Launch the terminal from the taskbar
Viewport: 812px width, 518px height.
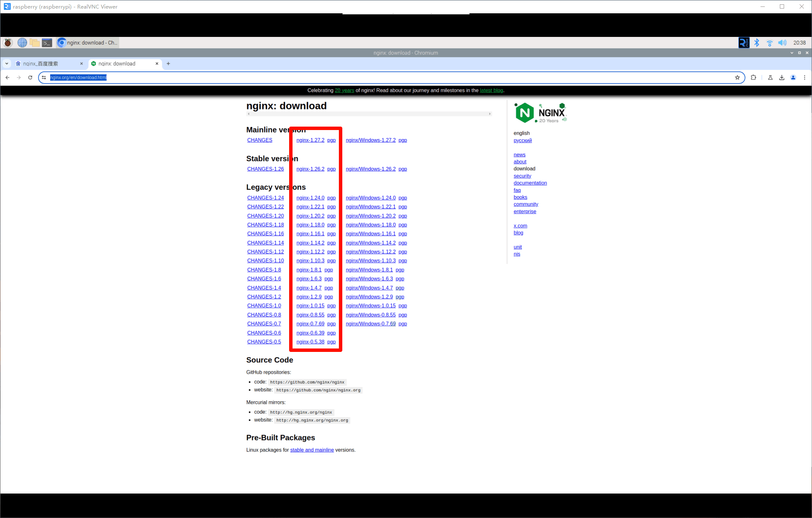click(47, 42)
